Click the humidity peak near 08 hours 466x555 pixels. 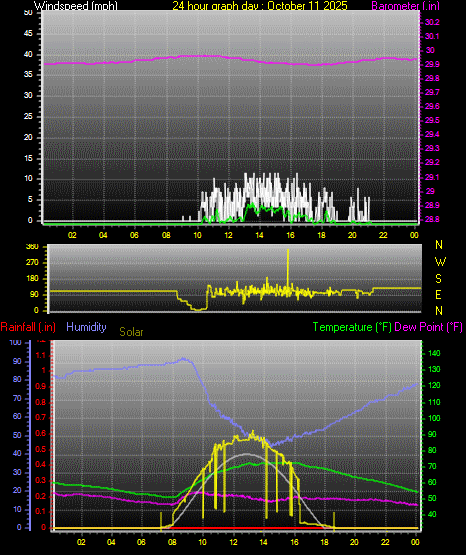[184, 359]
